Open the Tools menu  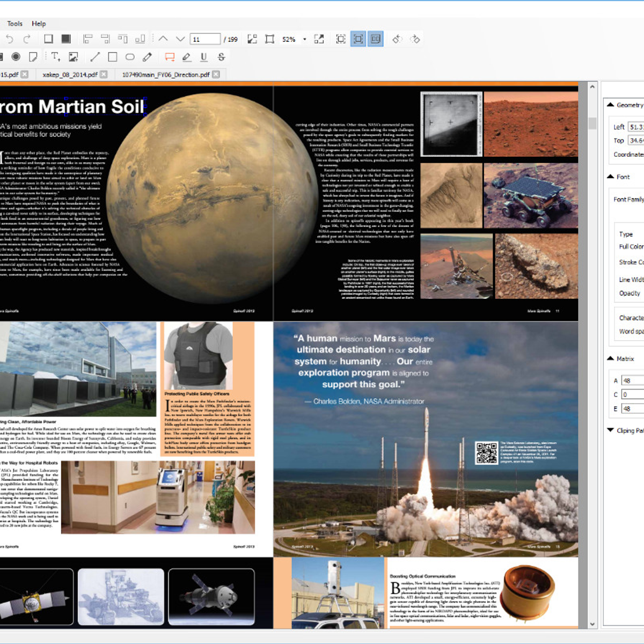(x=14, y=24)
